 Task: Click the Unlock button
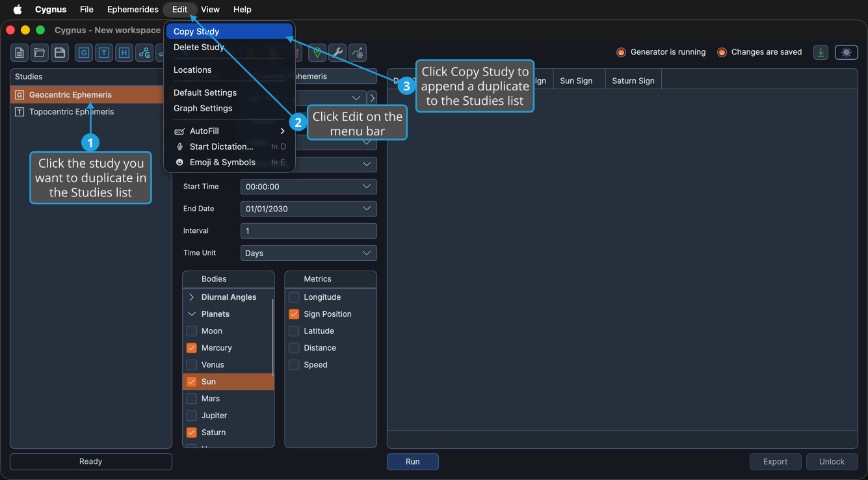[x=832, y=462]
